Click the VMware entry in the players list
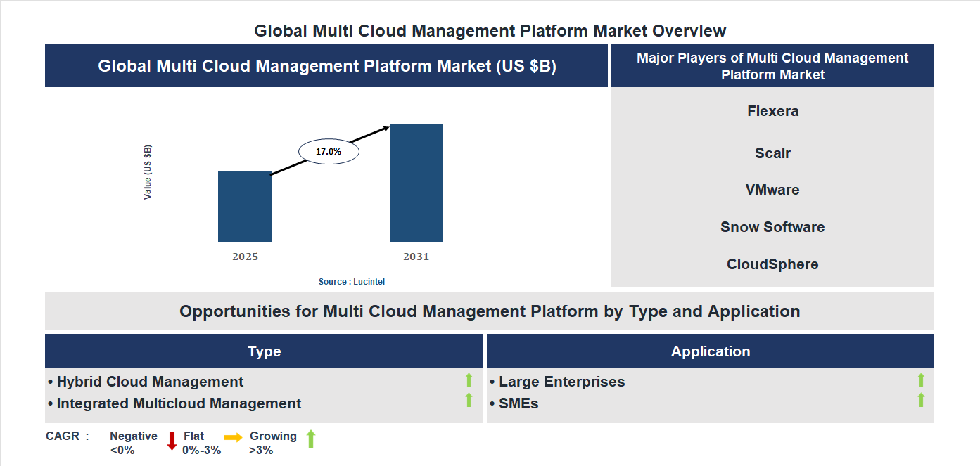The height and width of the screenshot is (466, 980). click(x=772, y=189)
